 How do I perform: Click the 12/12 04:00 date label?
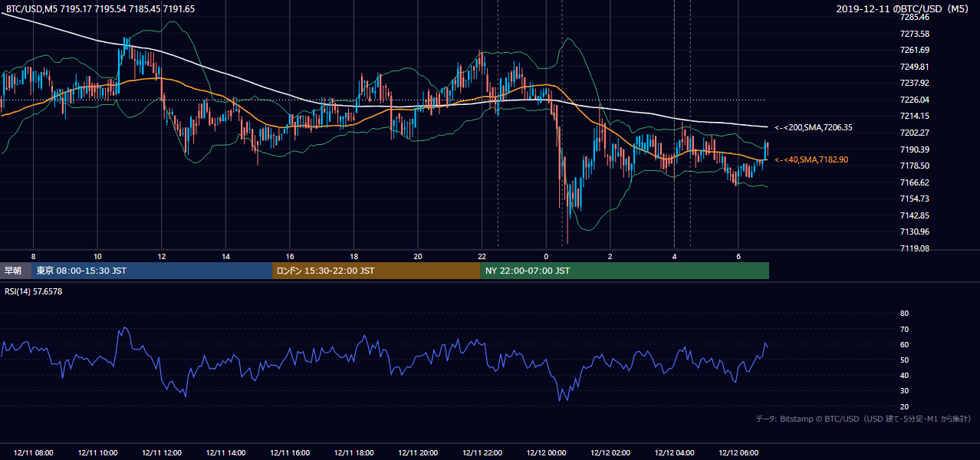(x=674, y=453)
